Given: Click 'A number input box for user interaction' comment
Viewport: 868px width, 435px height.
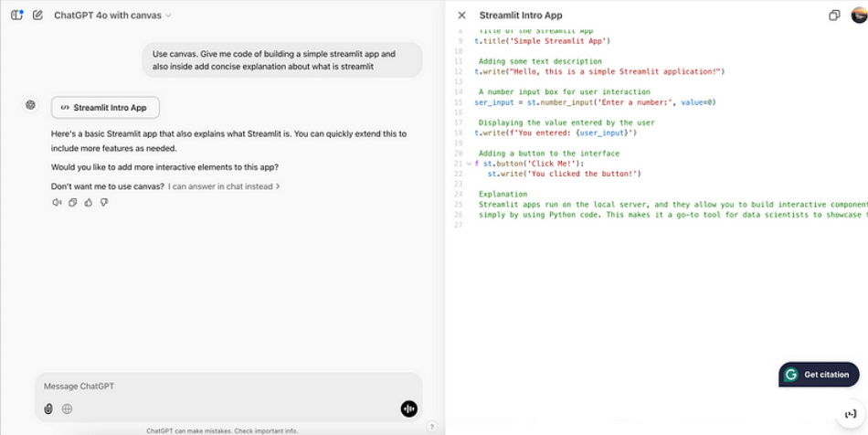Looking at the screenshot, I should coord(564,92).
